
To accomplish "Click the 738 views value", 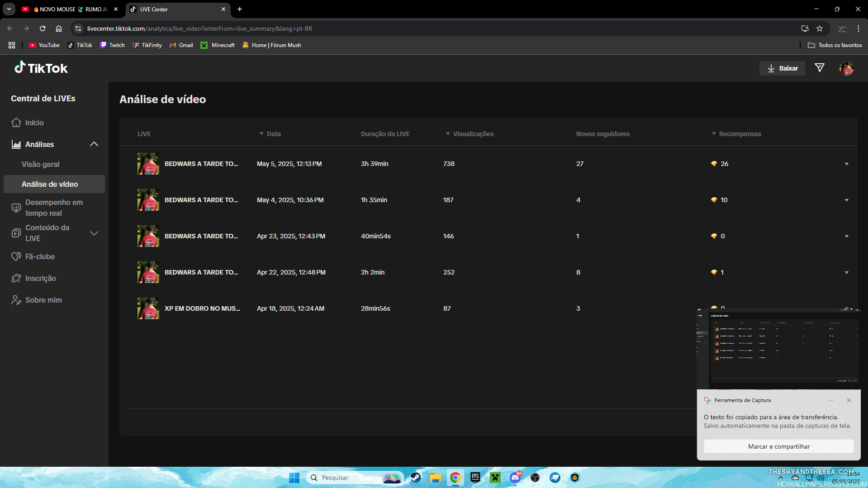I will point(449,164).
